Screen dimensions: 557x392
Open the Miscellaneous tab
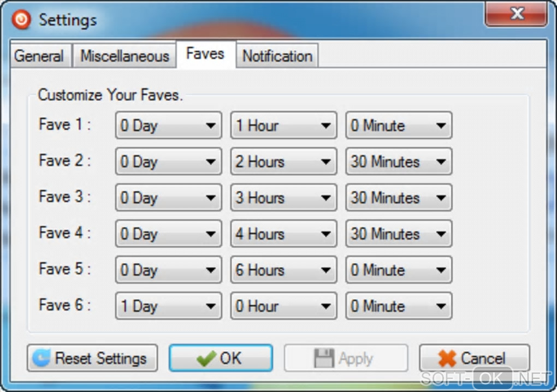point(125,56)
